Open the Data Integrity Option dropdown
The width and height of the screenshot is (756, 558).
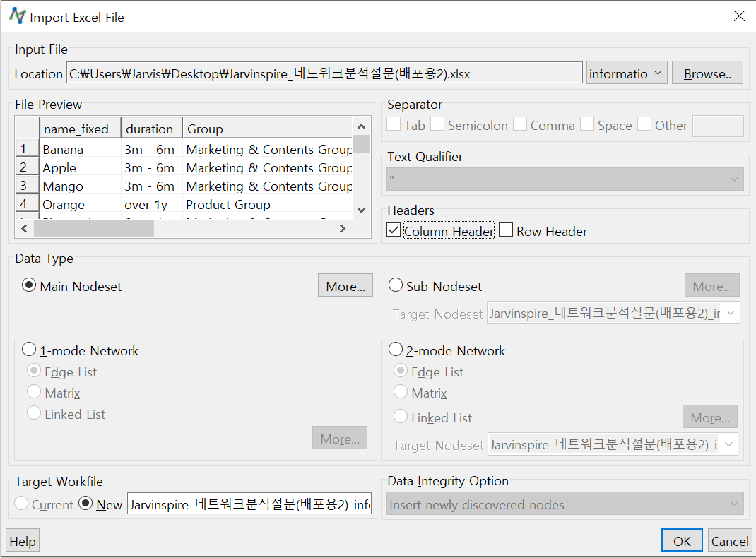tap(565, 504)
